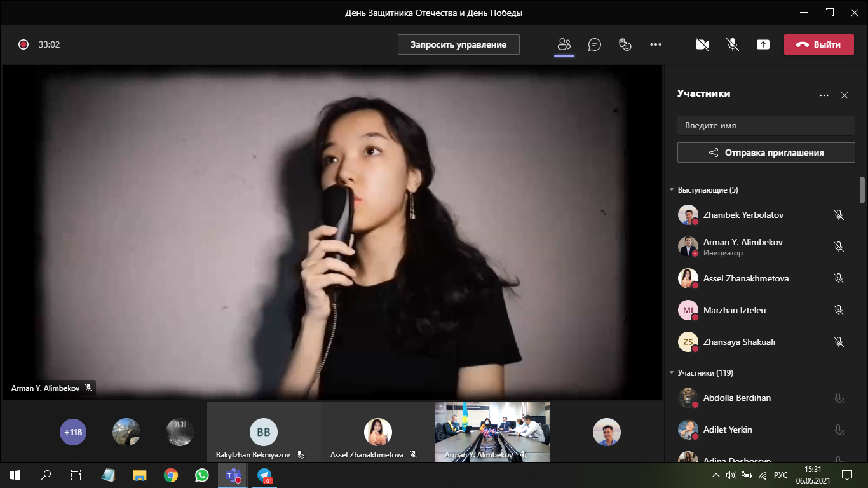The width and height of the screenshot is (868, 488).
Task: Show the +118 overflow participants
Action: tap(73, 432)
